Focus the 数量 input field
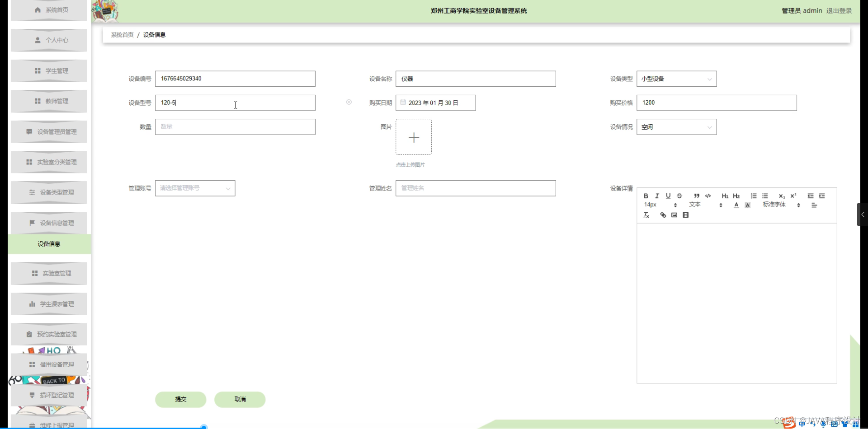Image resolution: width=868 pixels, height=429 pixels. (x=235, y=127)
